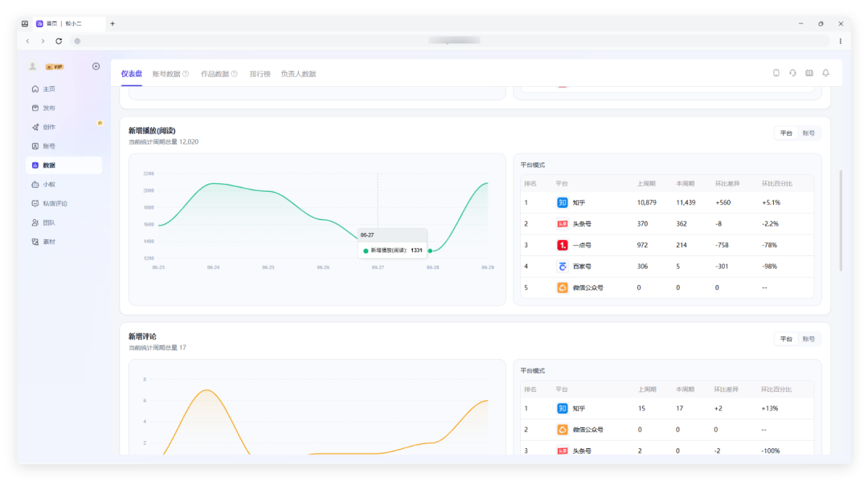Screen dimensions: 868x481
Task: Click the +13% cell in 新增评论 table
Action: [769, 409]
